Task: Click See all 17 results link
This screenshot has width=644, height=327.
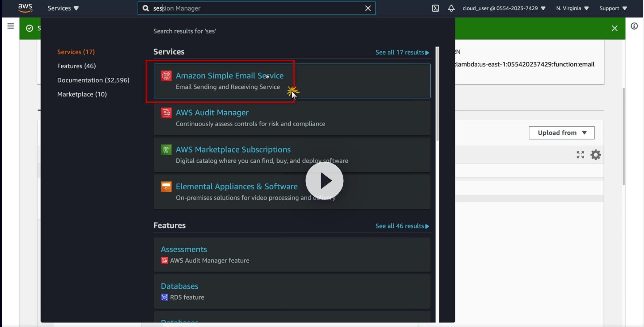Action: coord(402,52)
